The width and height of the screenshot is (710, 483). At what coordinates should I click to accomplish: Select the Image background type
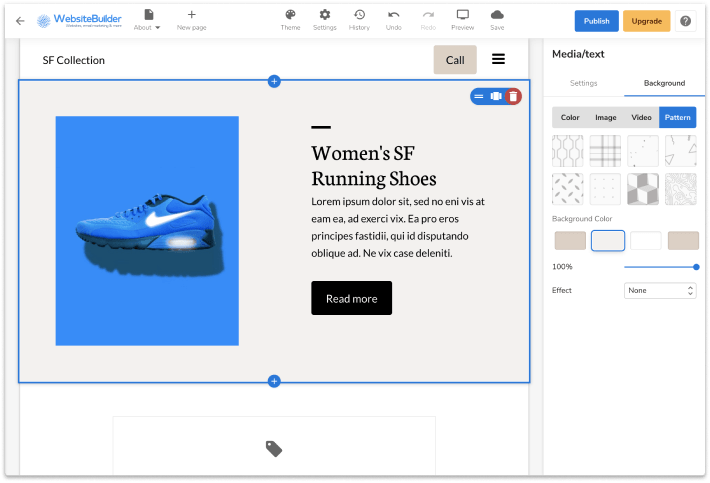coord(605,118)
